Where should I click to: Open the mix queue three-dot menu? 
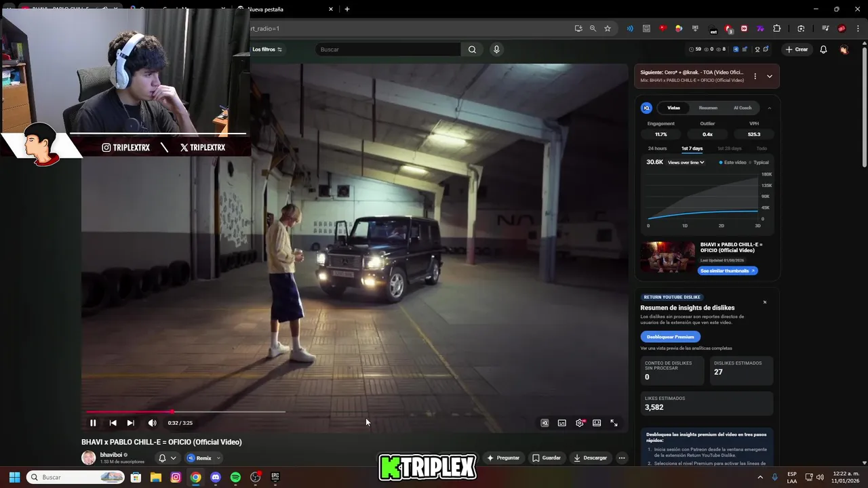[x=755, y=77]
